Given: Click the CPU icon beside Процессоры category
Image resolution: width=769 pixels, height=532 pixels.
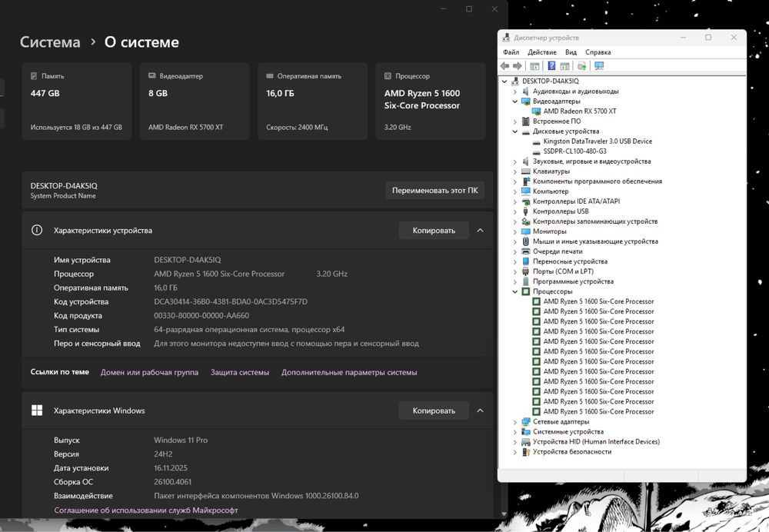Looking at the screenshot, I should [526, 291].
